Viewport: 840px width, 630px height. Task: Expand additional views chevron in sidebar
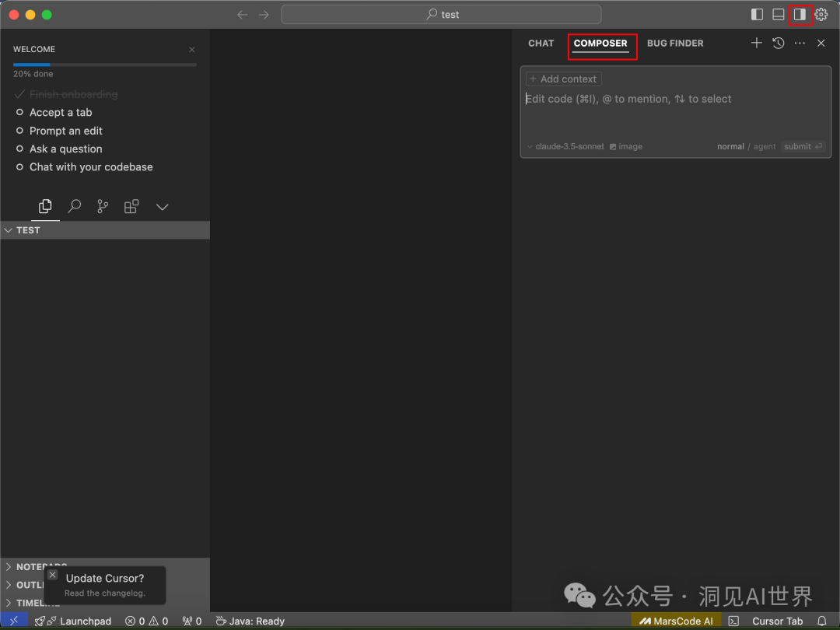click(162, 207)
